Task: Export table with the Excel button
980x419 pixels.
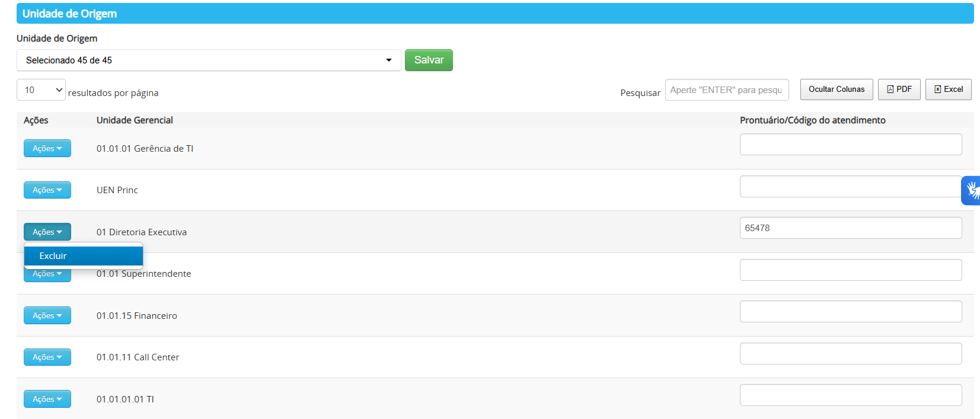Action: [948, 89]
